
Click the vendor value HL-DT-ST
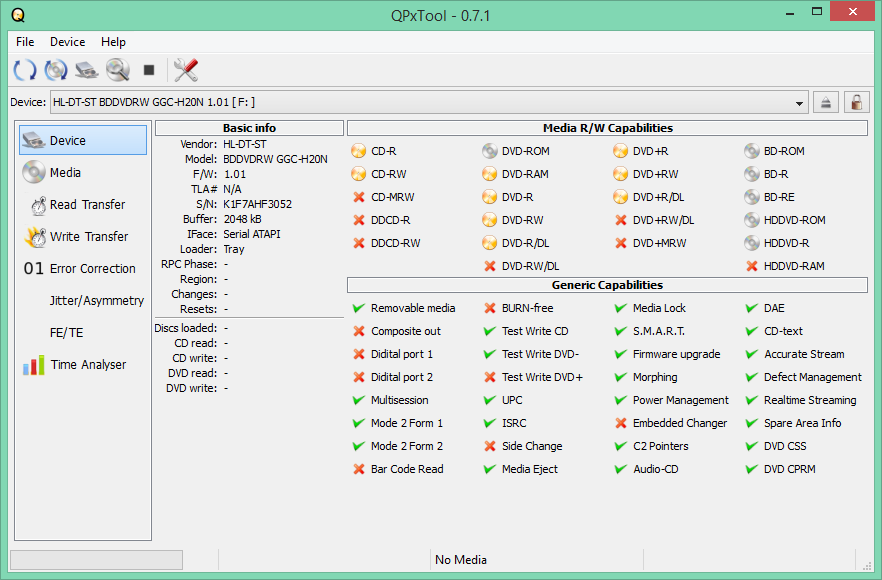tap(245, 144)
